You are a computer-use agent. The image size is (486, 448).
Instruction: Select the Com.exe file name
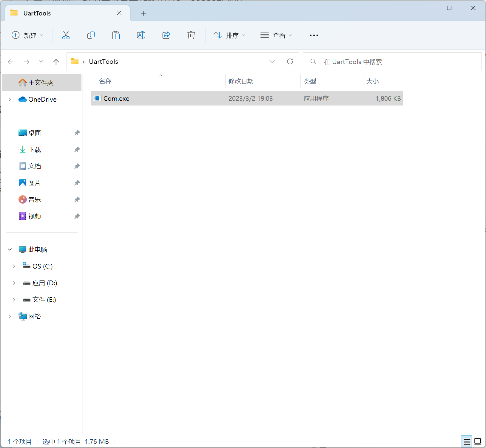116,98
